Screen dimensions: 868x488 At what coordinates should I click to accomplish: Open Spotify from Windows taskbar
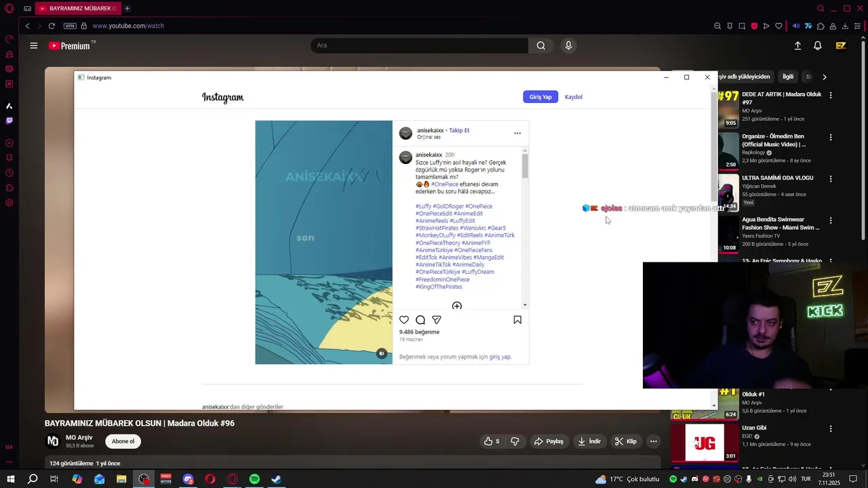click(254, 479)
